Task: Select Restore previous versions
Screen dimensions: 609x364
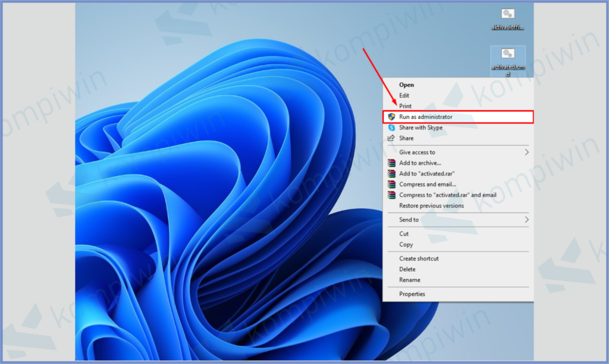Action: pyautogui.click(x=431, y=206)
